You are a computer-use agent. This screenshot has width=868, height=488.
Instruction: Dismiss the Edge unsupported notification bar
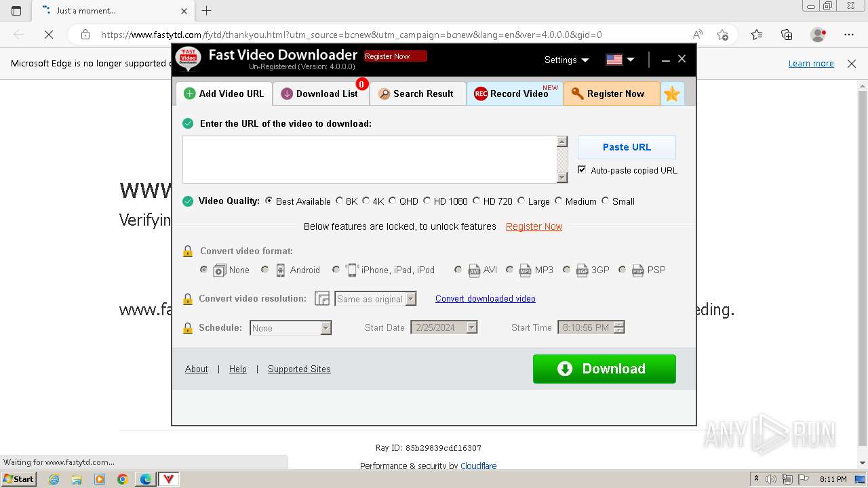(x=852, y=64)
